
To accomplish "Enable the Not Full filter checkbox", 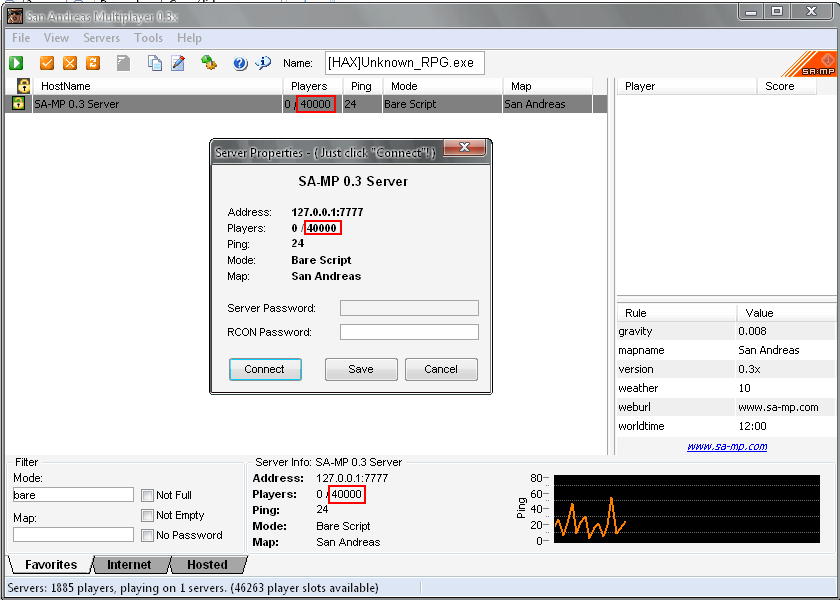I will click(x=147, y=495).
